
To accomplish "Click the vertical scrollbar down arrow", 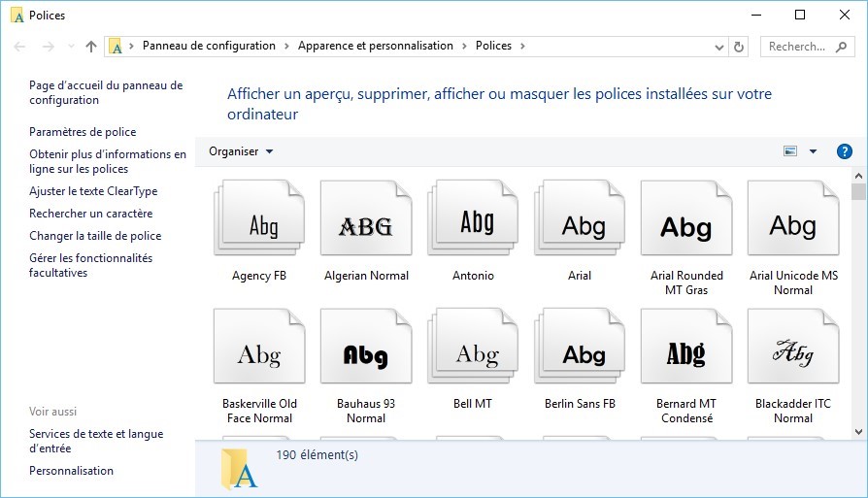I will pos(858,431).
